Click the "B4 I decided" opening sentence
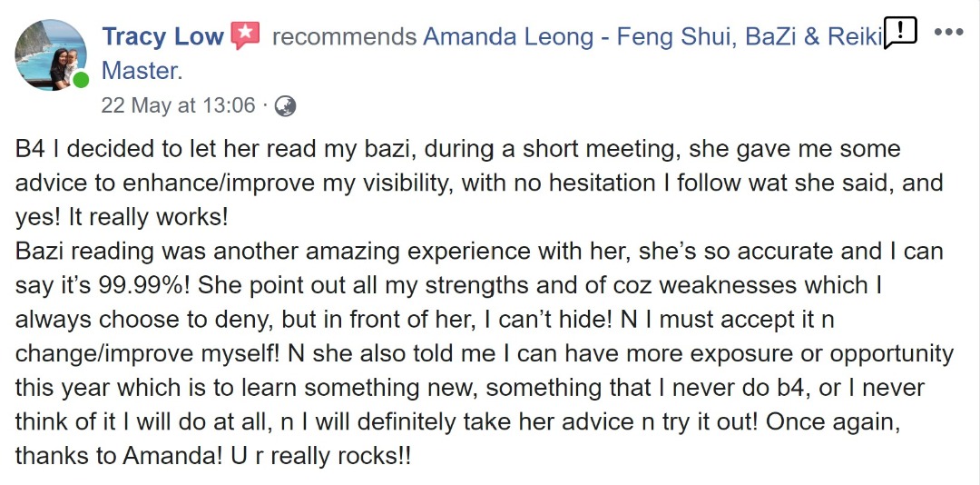The width and height of the screenshot is (980, 485). pos(457,149)
